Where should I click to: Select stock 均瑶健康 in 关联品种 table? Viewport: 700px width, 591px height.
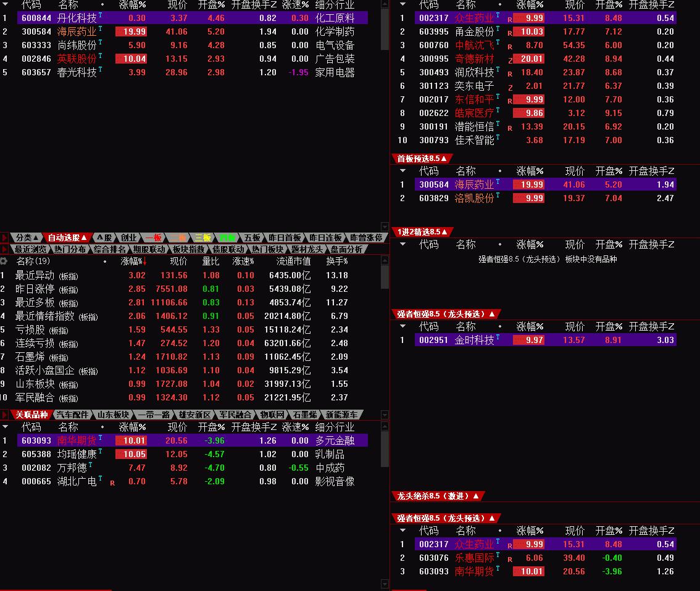[x=185, y=454]
